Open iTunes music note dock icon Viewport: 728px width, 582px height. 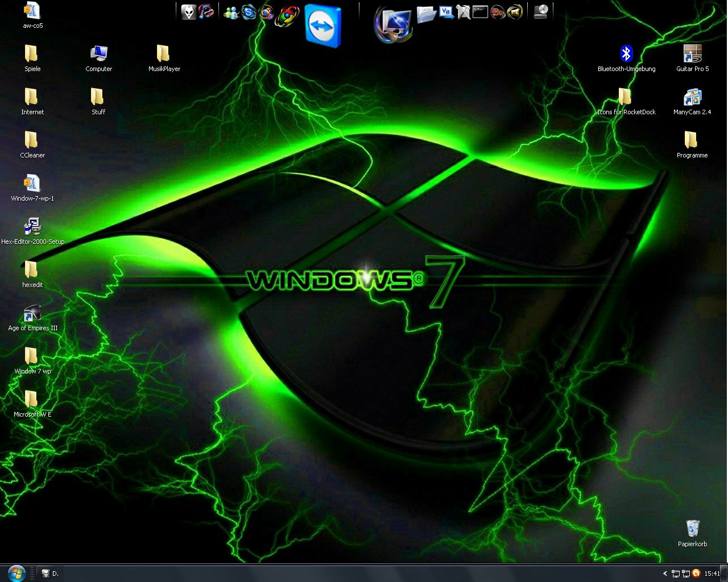click(206, 11)
